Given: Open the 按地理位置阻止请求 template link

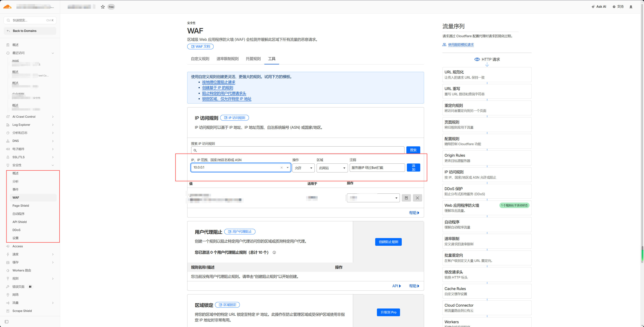Looking at the screenshot, I should tap(218, 82).
